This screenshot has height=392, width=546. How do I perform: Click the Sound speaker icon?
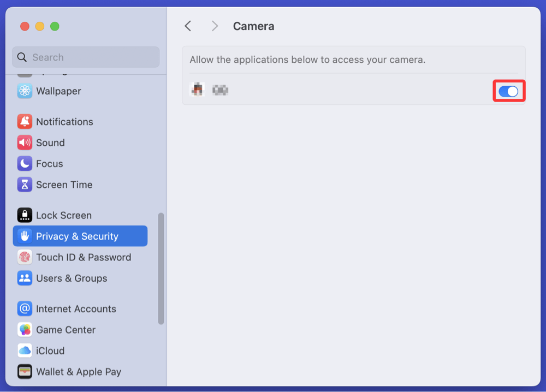click(25, 143)
